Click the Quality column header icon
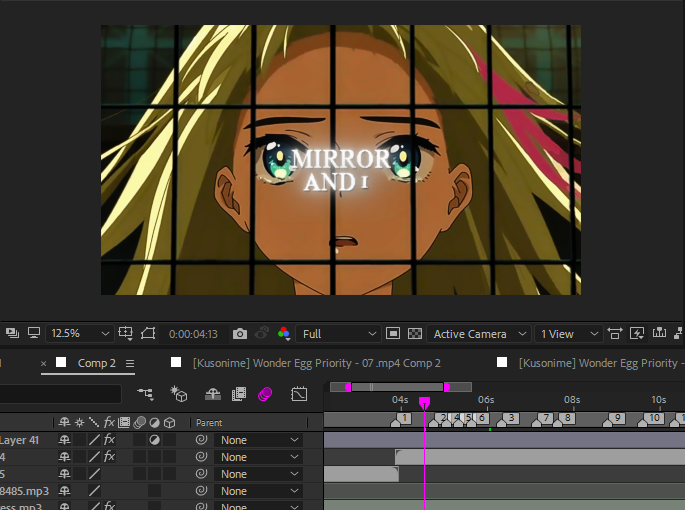685x510 pixels. [94, 423]
